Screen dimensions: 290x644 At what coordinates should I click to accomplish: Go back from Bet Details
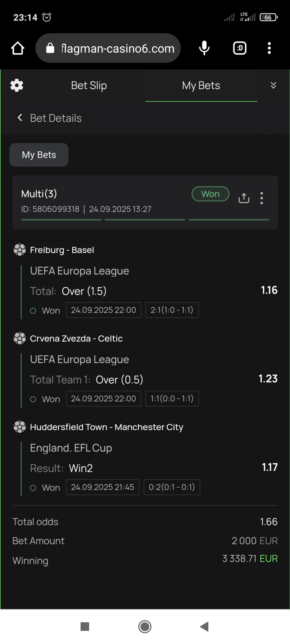pyautogui.click(x=20, y=118)
